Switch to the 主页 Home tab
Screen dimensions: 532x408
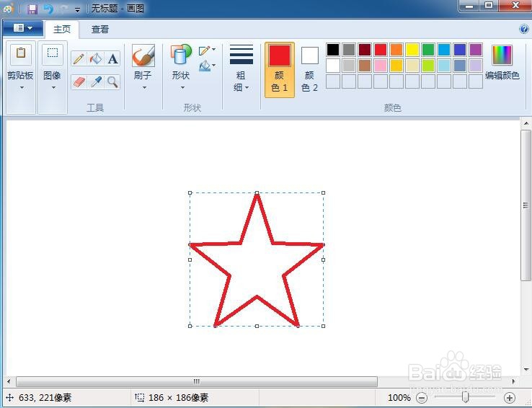pos(62,29)
